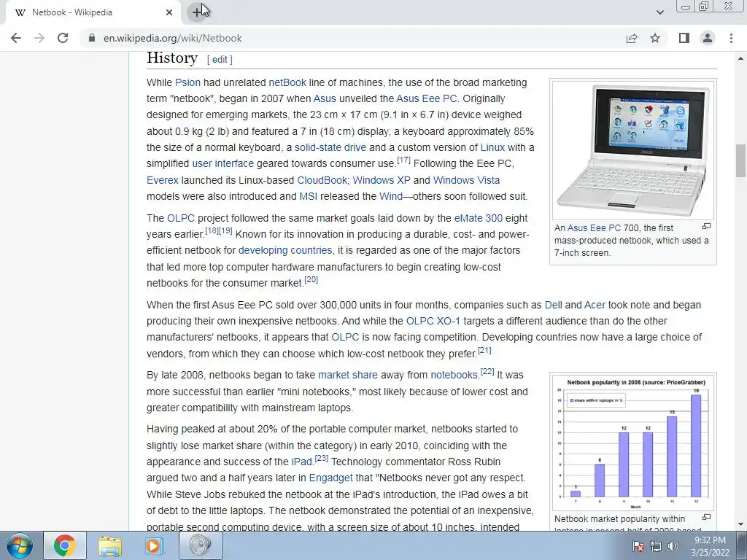Screen dimensions: 747x560
Task: Follow the Engadget link
Action: coord(330,478)
